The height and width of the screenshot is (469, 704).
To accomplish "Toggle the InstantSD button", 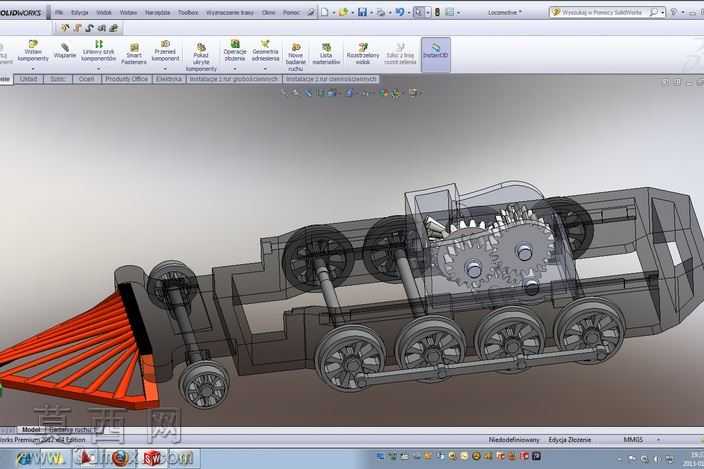I will (436, 54).
